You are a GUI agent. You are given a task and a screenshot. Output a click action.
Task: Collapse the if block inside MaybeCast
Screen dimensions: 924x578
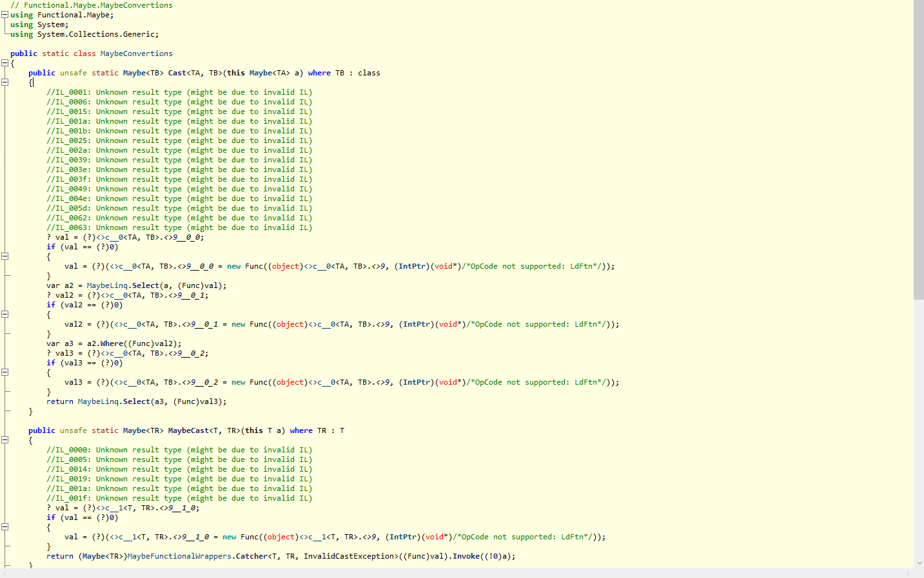coord(5,526)
